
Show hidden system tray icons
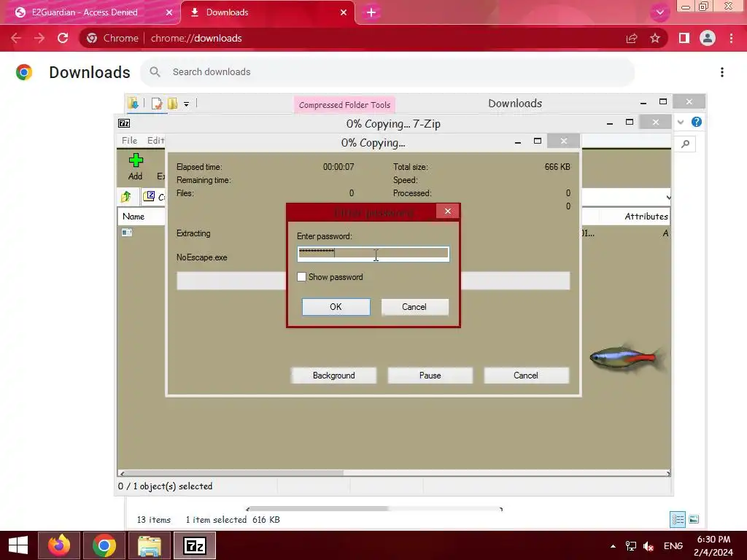(x=613, y=546)
